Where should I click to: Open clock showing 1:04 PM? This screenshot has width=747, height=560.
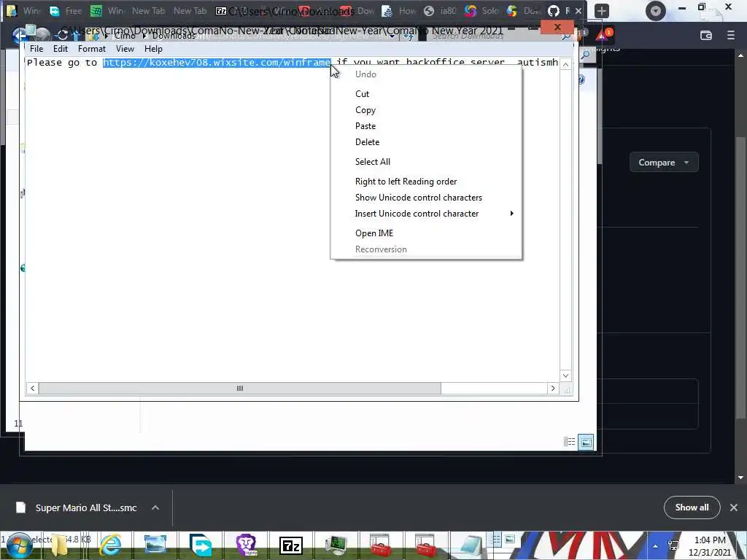pyautogui.click(x=709, y=545)
